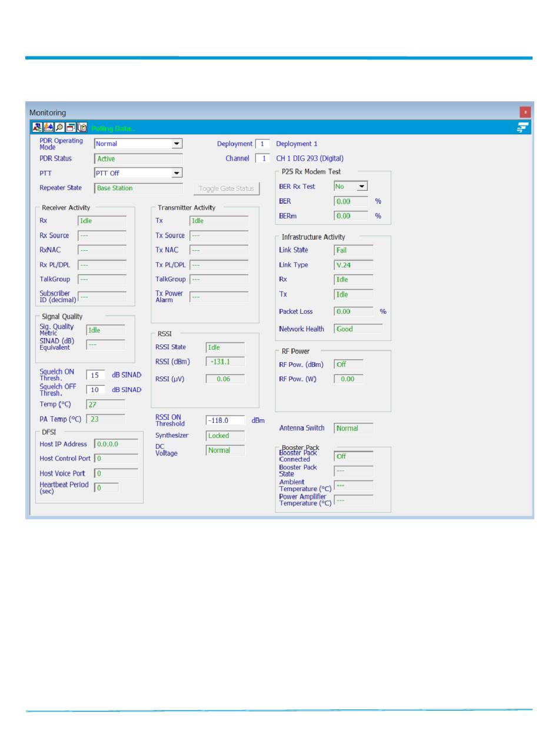Click the Link State Fail field
This screenshot has width=559, height=756.
click(x=354, y=250)
